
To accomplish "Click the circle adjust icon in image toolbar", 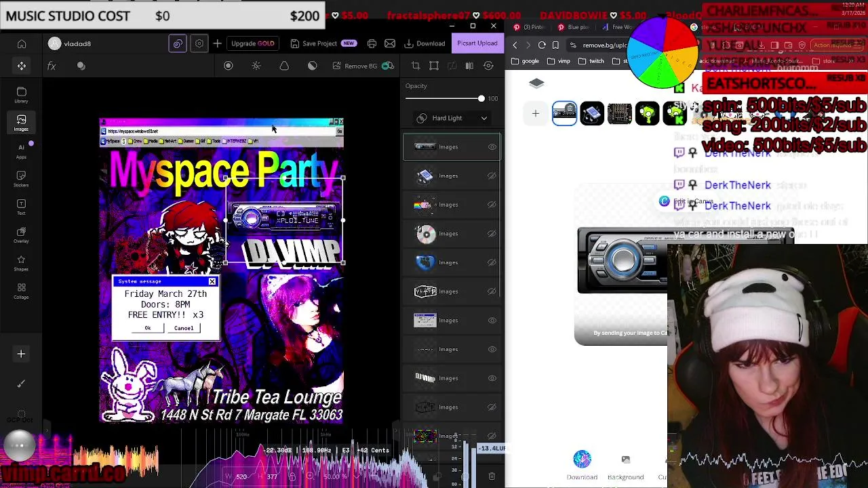I will 229,66.
